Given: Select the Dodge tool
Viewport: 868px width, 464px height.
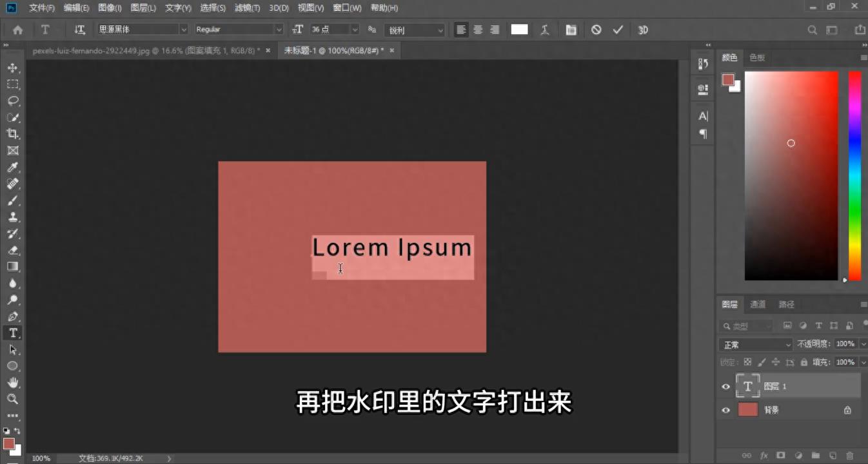Looking at the screenshot, I should tap(12, 300).
